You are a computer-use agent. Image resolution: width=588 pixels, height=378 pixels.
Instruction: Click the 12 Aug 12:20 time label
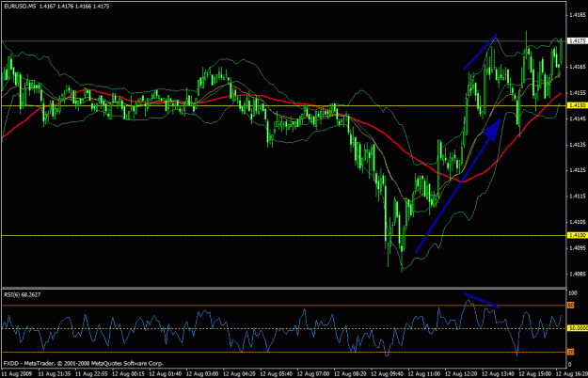click(x=461, y=374)
